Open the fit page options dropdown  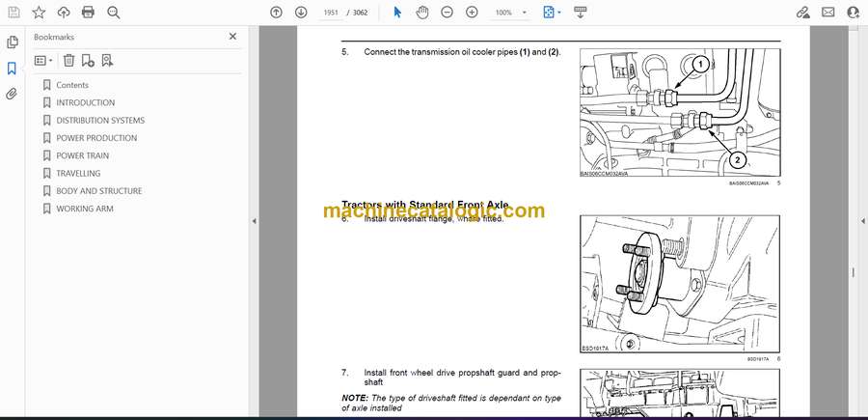tap(552, 13)
